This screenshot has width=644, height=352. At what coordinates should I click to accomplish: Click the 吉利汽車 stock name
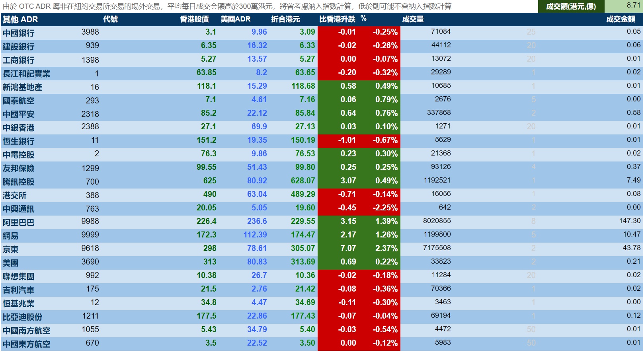coord(18,290)
